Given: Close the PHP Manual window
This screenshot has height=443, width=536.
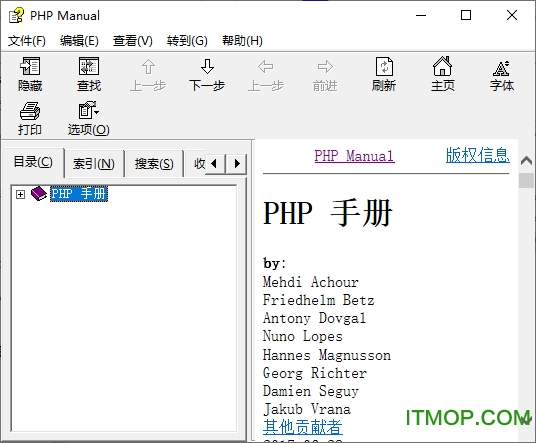Looking at the screenshot, I should (512, 15).
